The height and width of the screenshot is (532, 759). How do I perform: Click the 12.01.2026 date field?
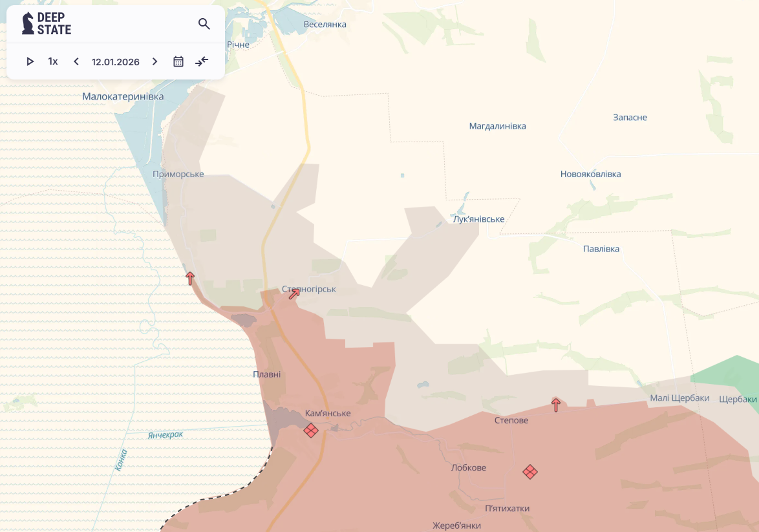[x=116, y=62]
